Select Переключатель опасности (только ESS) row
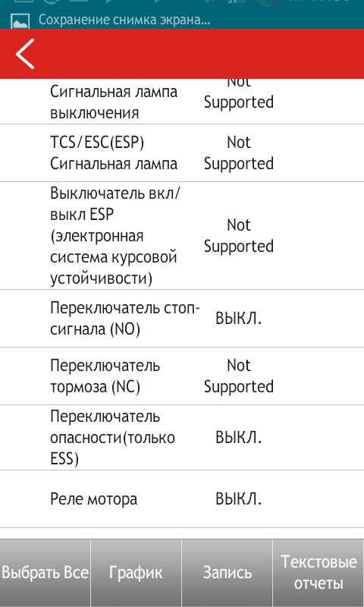Viewport: 364px width, 607px height. pos(182,438)
